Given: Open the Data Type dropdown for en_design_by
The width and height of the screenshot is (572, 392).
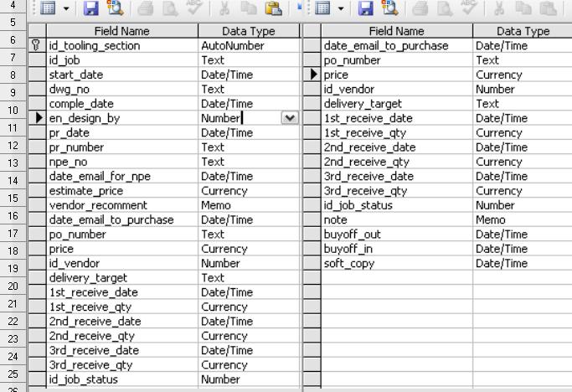Looking at the screenshot, I should coord(290,118).
